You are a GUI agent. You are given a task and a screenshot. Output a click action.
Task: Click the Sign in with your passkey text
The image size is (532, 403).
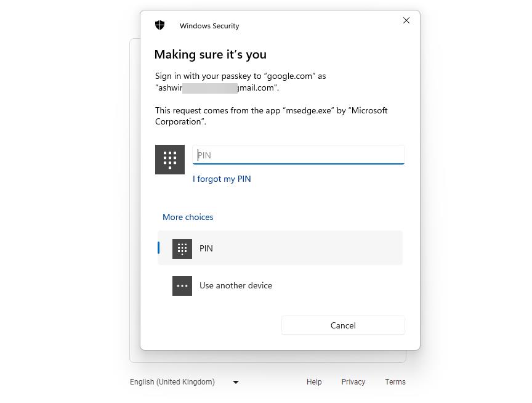[x=240, y=82]
